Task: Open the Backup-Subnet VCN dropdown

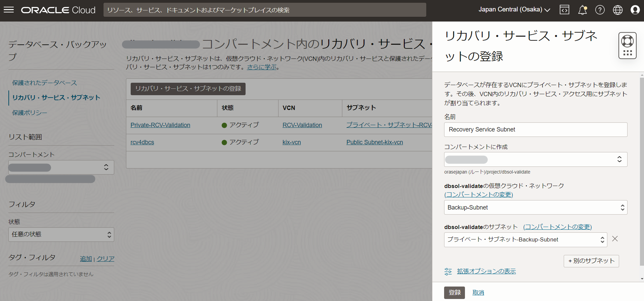Action: point(535,208)
